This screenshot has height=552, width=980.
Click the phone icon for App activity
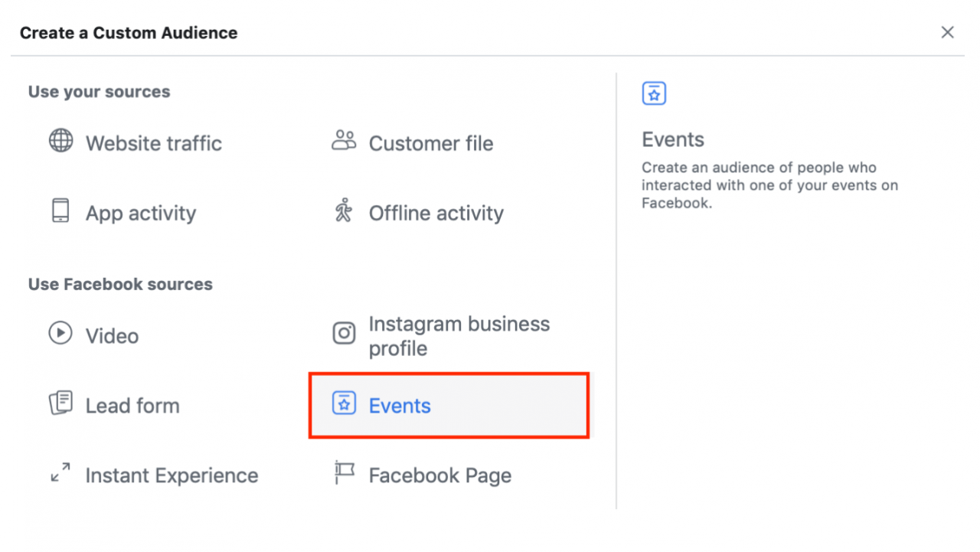coord(60,211)
